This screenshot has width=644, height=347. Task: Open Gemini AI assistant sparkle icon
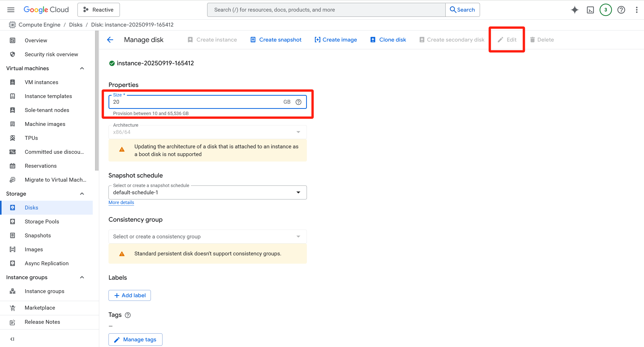(x=575, y=10)
